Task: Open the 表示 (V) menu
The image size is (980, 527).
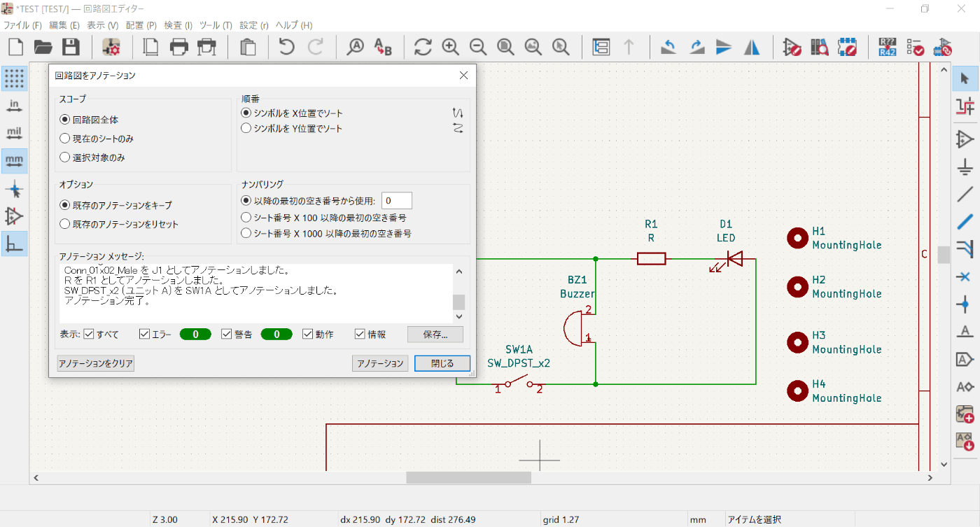Action: click(x=103, y=25)
